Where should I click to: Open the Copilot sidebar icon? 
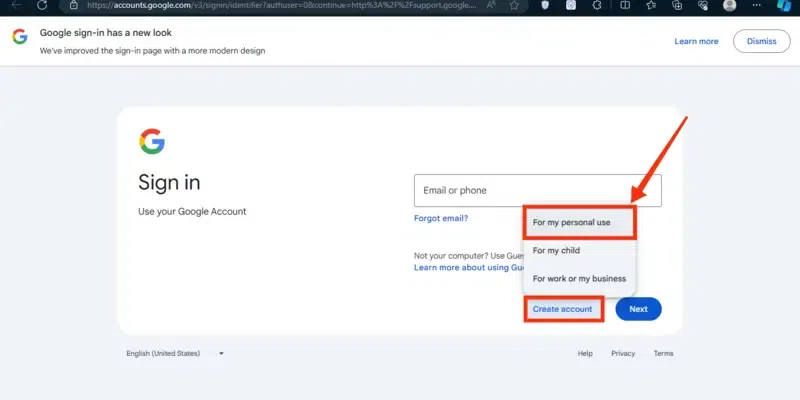coord(784,5)
